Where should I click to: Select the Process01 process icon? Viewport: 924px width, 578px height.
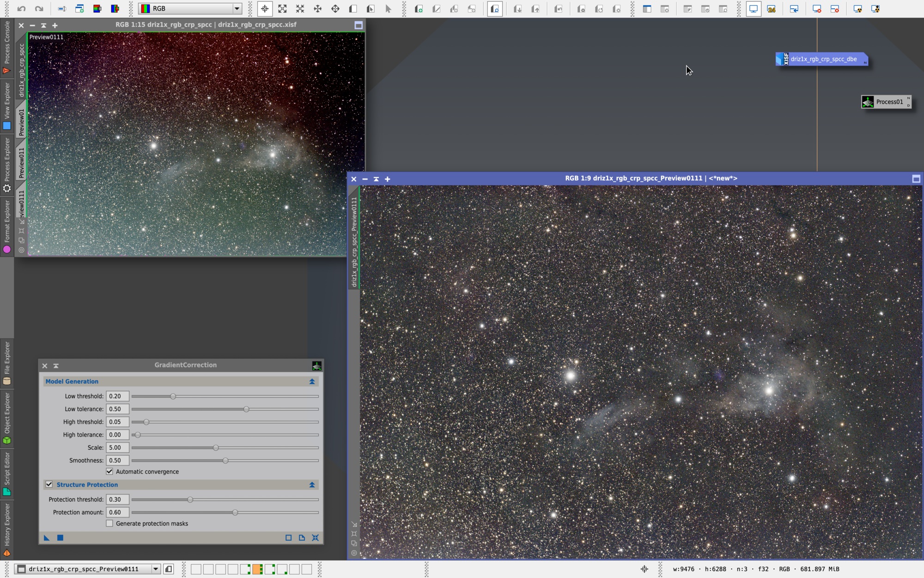tap(886, 102)
